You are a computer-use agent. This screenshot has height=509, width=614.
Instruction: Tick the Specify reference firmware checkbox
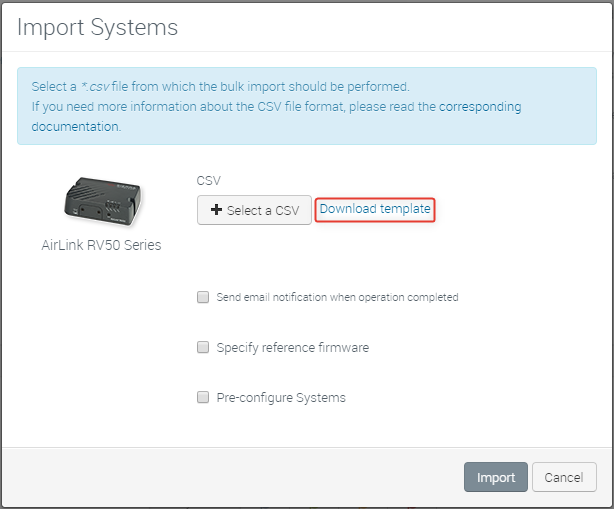click(203, 348)
